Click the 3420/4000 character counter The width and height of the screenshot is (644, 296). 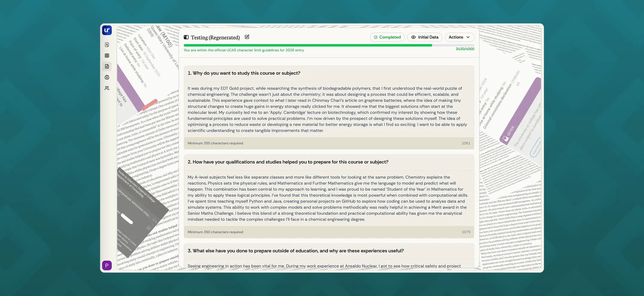tap(465, 48)
